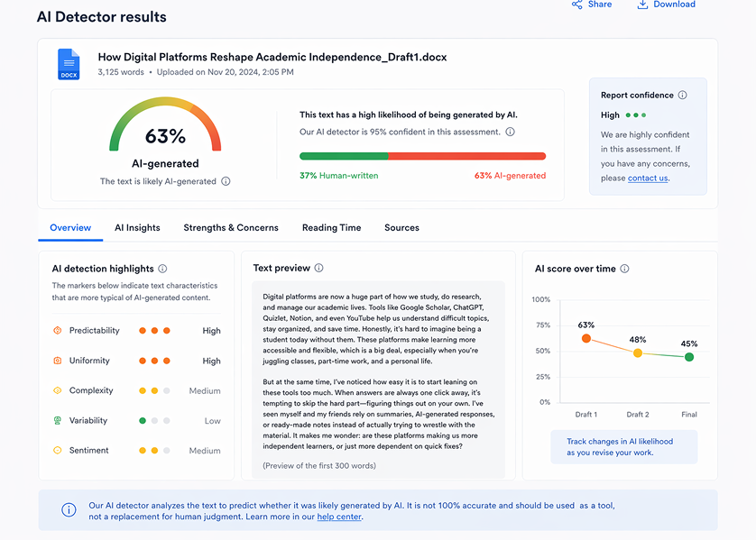Screen dimensions: 756x540
Task: Click the Download icon button
Action: click(642, 5)
